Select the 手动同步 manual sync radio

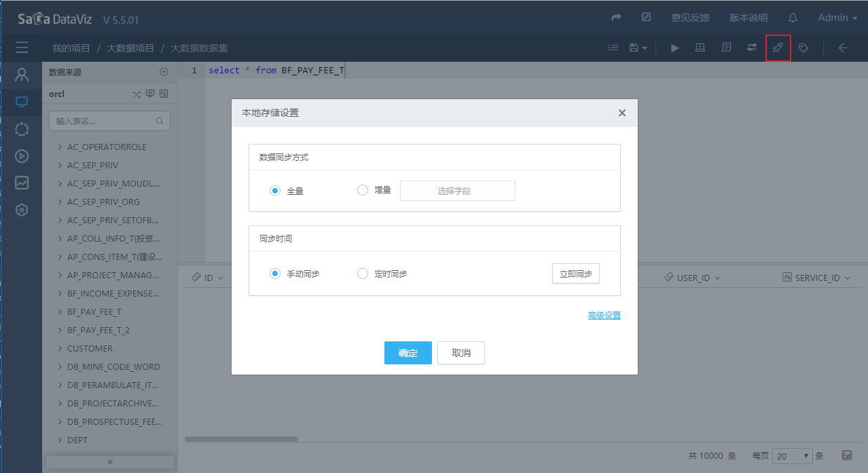[x=275, y=273]
